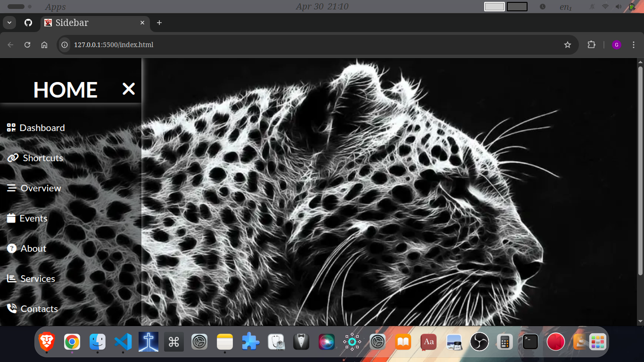Click the muted notifications bell icon
The image size is (644, 362).
pos(593,7)
